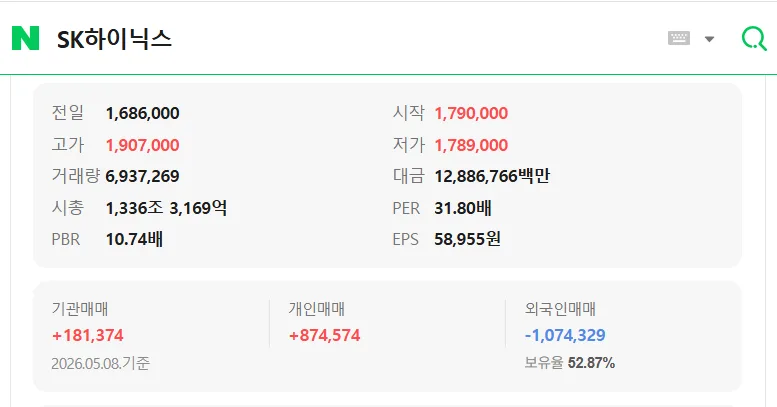Select high price 1,907,000
The height and width of the screenshot is (407, 777).
tap(143, 145)
